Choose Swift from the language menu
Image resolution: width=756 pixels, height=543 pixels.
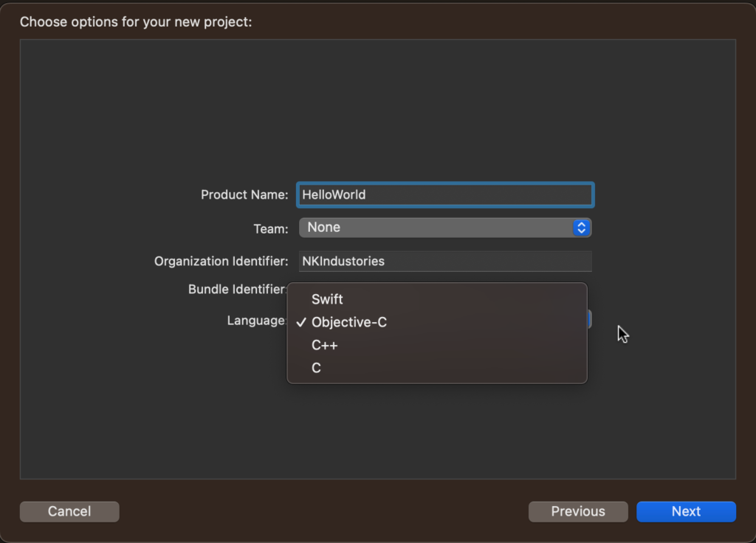tap(437, 299)
